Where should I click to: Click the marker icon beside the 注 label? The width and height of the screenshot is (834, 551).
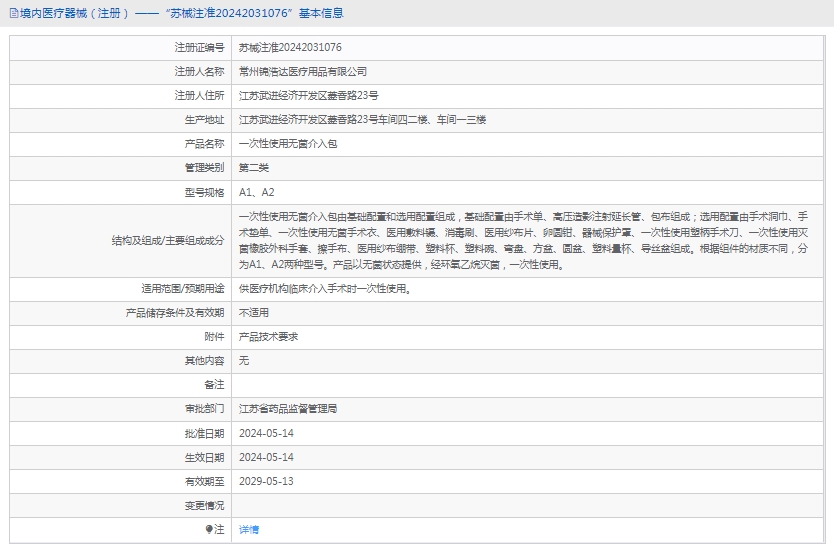[209, 529]
